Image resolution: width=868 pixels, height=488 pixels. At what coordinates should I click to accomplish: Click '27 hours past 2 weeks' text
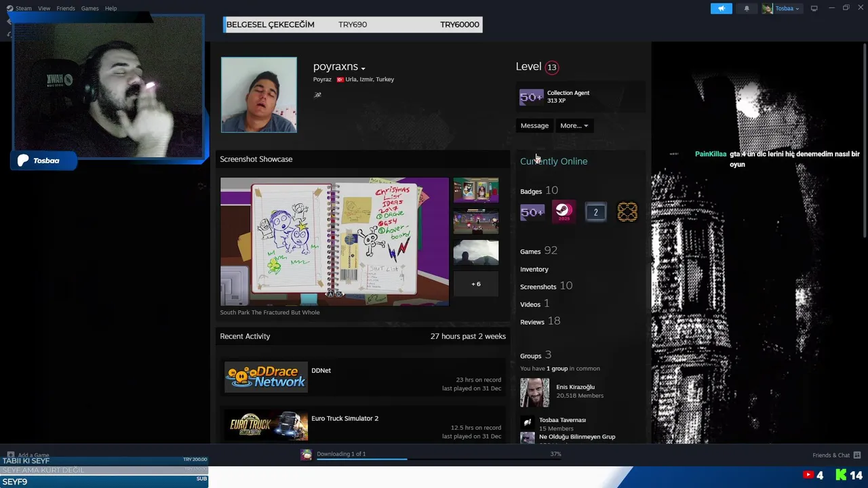click(468, 336)
